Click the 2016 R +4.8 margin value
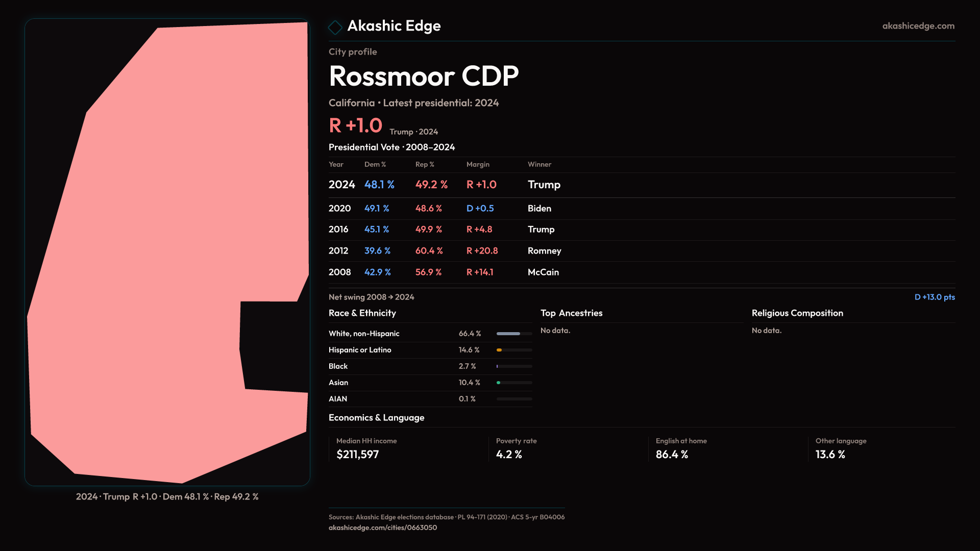 pos(479,230)
